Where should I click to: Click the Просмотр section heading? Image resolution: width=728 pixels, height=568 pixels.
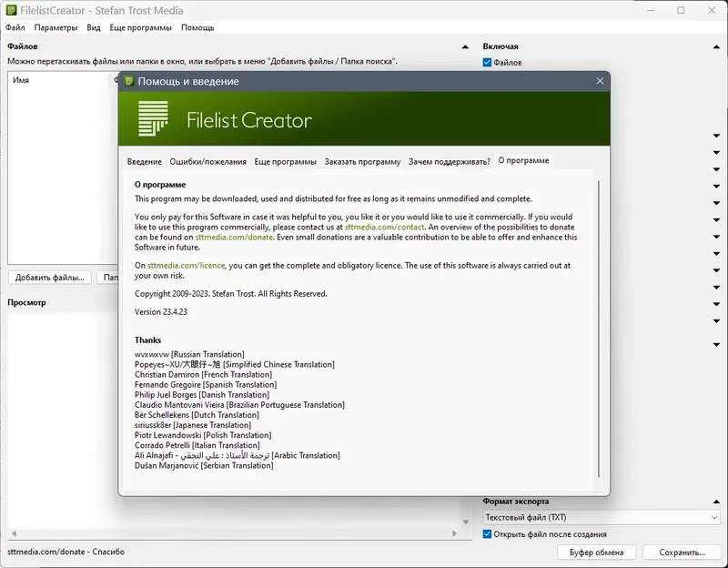click(26, 303)
